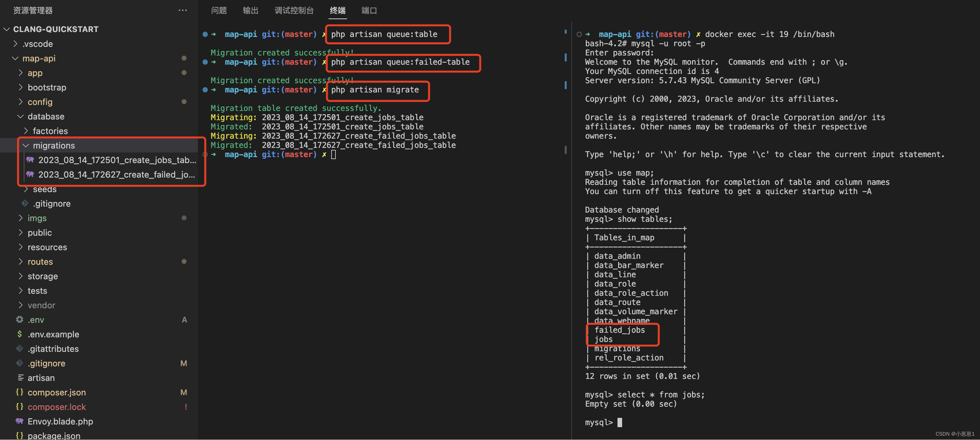Click 'php artisan migrate' command text
Image resolution: width=980 pixels, height=440 pixels.
point(375,90)
